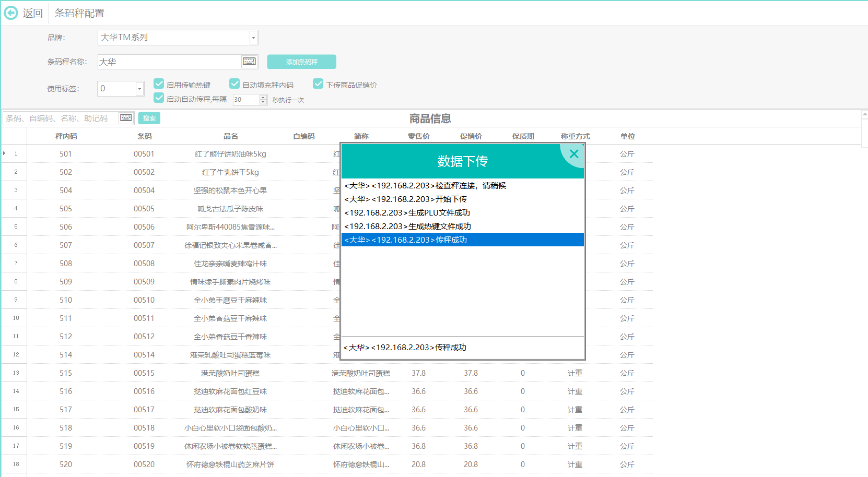Screen dimensions: 868x477
Task: Click 公斤 unit cell in row 501
Action: pyautogui.click(x=627, y=154)
